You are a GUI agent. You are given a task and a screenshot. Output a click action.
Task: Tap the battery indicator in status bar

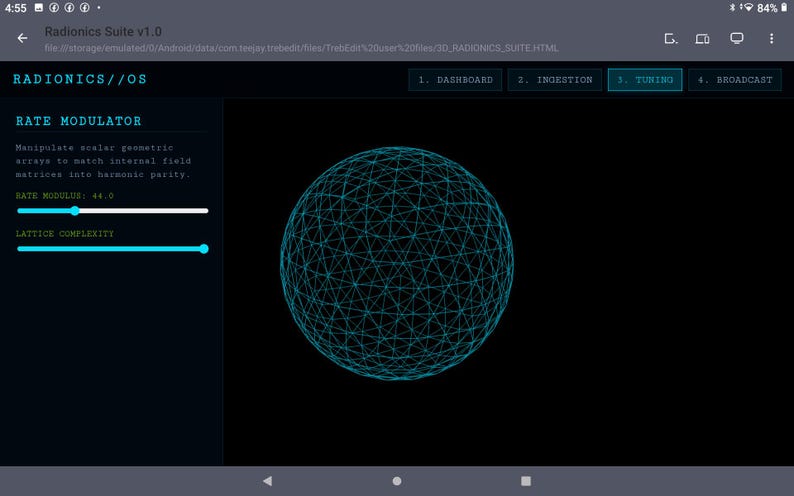pyautogui.click(x=784, y=7)
